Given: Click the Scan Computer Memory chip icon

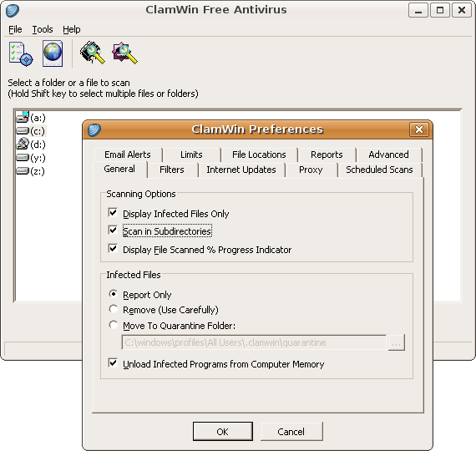Looking at the screenshot, I should [93, 53].
